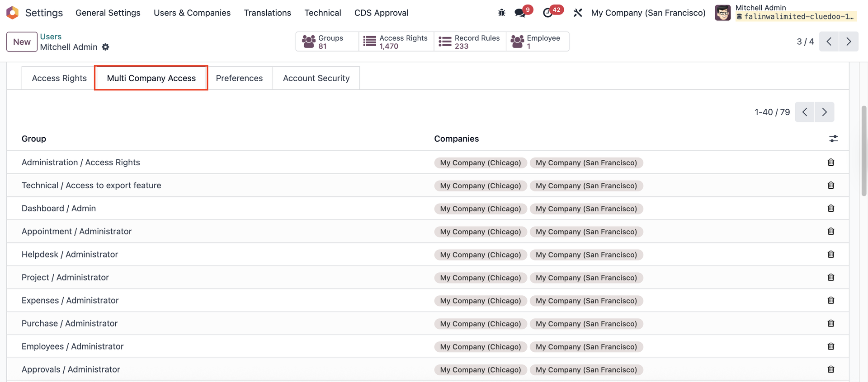Click the Odoo home logo icon

click(13, 13)
